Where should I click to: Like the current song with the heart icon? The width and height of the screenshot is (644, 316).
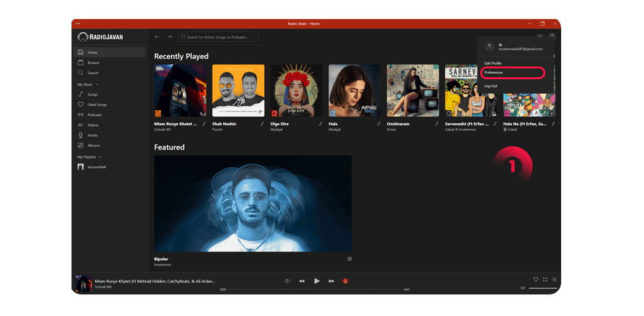click(536, 279)
